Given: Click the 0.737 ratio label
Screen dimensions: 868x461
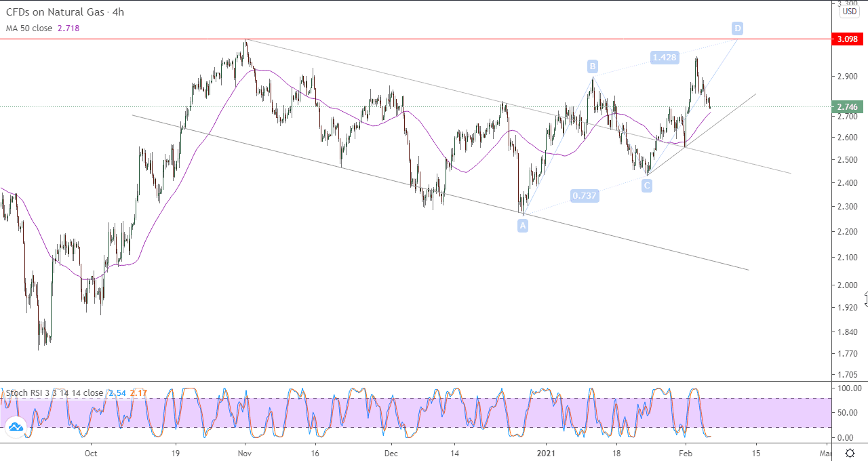Looking at the screenshot, I should [585, 196].
